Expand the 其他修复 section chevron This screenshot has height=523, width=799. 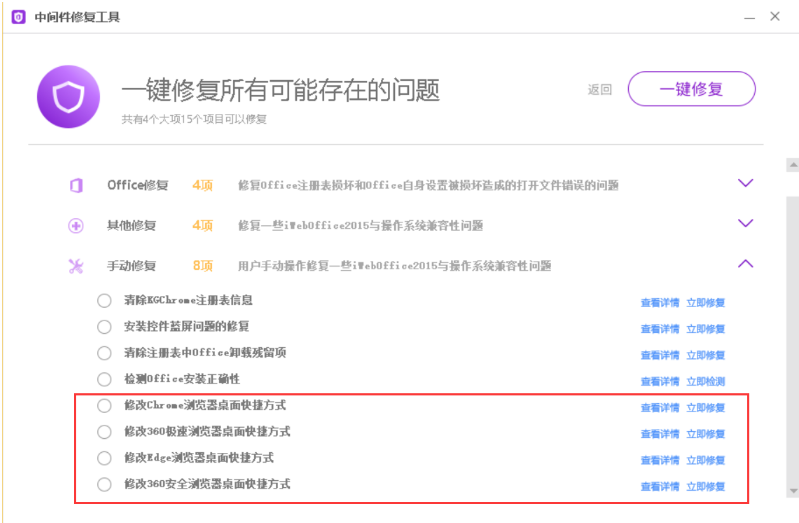coord(745,223)
